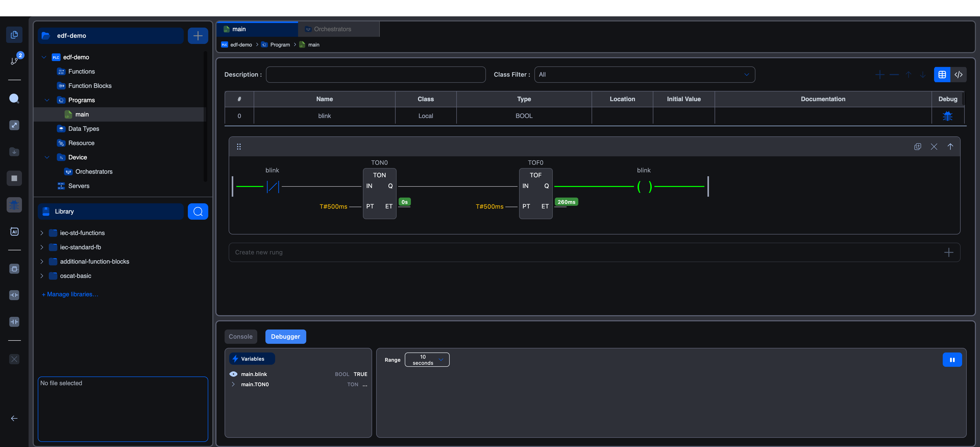The width and height of the screenshot is (980, 447).
Task: Select Functions in project tree
Action: 81,72
